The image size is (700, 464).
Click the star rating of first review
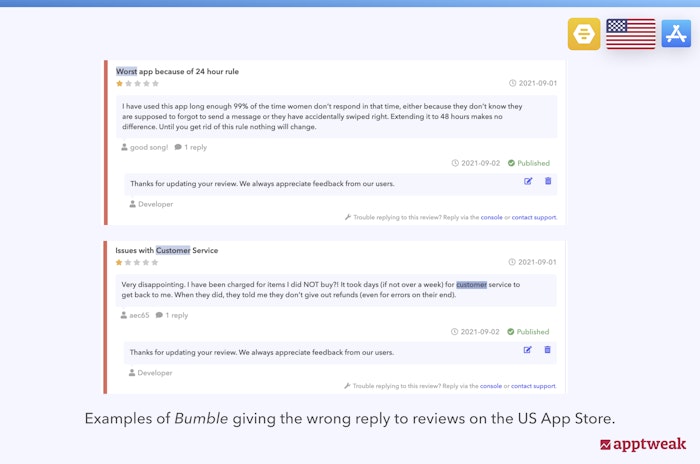(x=137, y=84)
